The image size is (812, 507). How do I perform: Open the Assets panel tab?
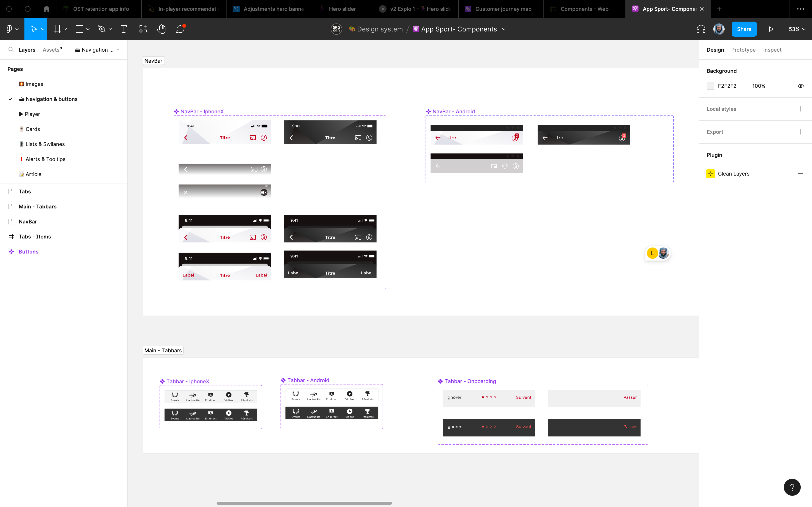click(51, 50)
